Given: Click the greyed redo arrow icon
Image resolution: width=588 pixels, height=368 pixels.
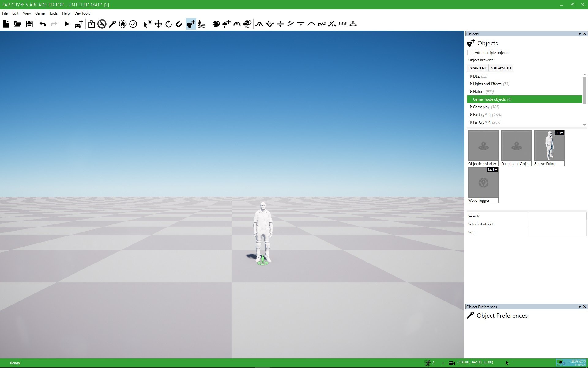Looking at the screenshot, I should (x=54, y=24).
